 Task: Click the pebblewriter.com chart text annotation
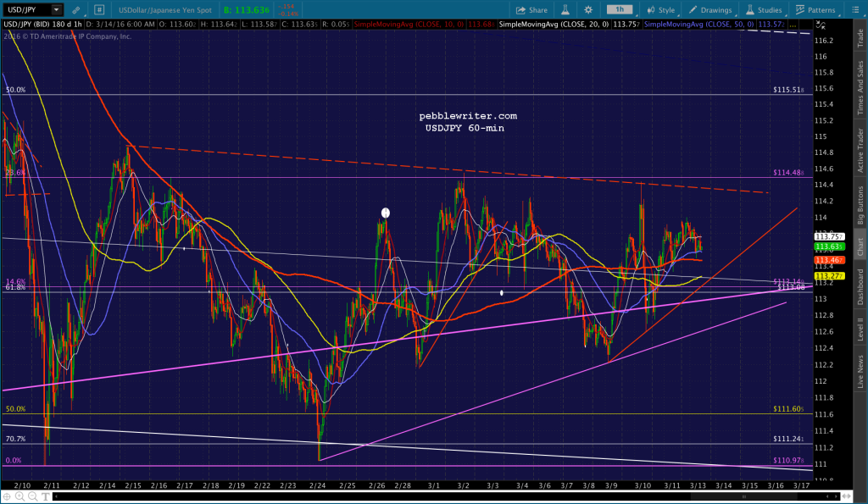468,116
